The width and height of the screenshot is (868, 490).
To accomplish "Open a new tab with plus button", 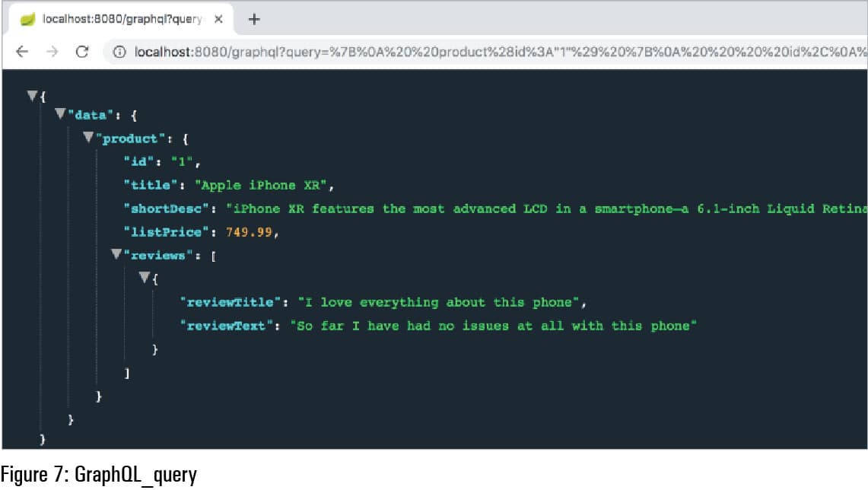I will 254,19.
